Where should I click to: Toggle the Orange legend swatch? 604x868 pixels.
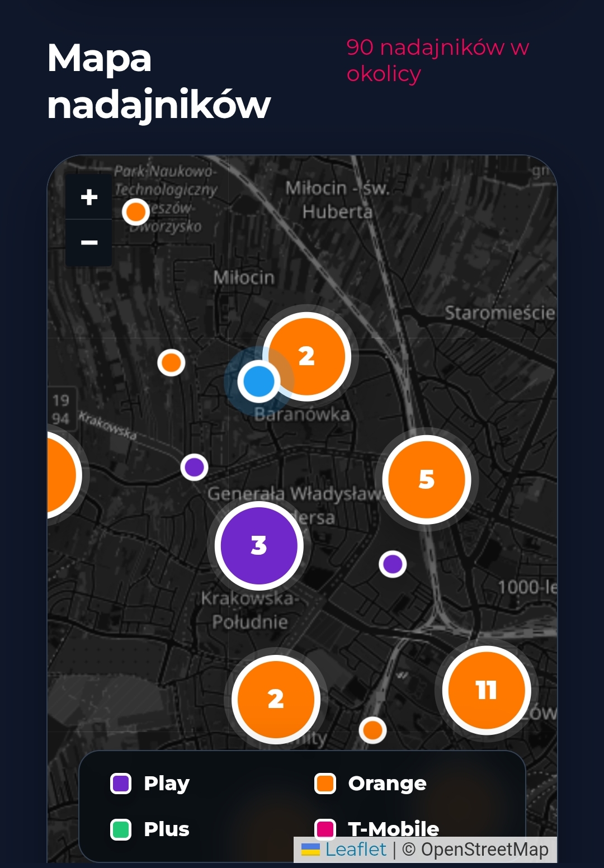coord(325,784)
